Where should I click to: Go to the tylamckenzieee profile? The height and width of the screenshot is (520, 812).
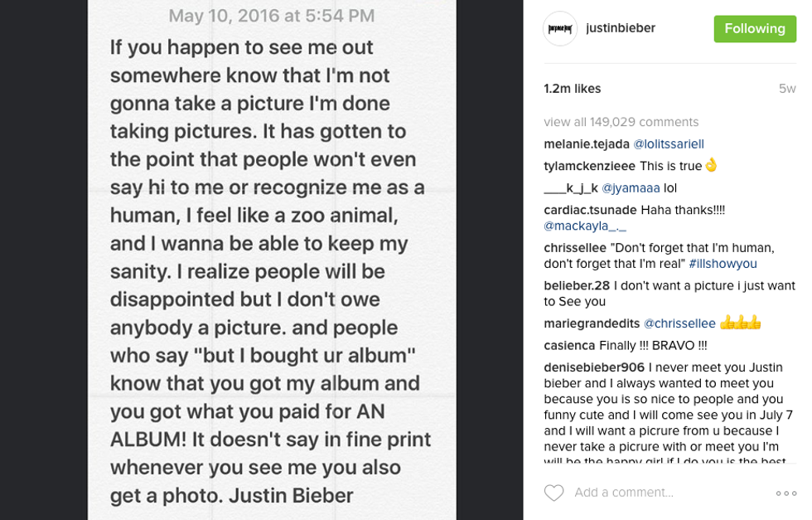tap(590, 166)
